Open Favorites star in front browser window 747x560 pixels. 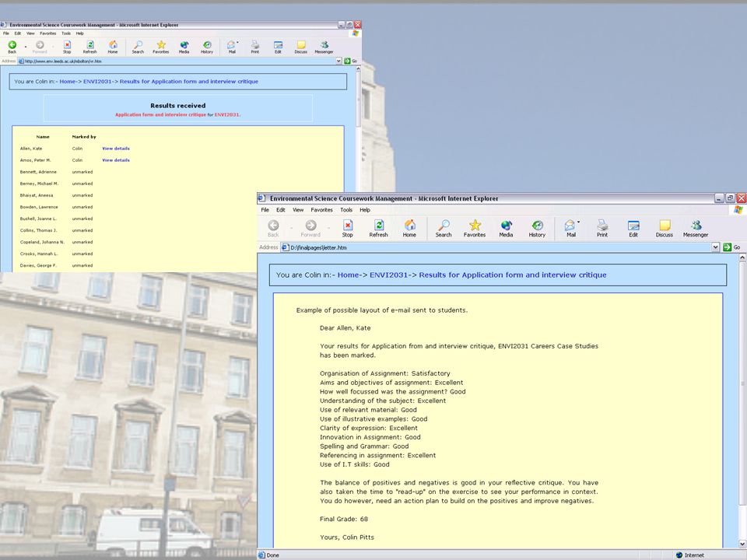point(475,228)
